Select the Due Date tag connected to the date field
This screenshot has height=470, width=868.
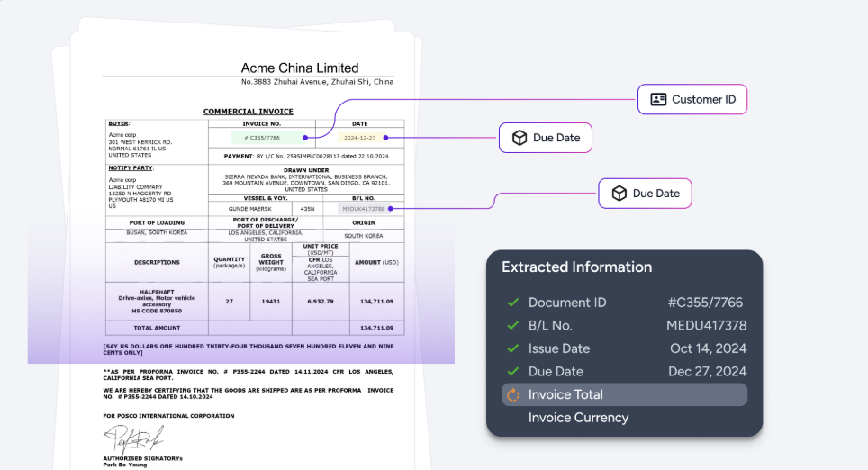point(546,138)
